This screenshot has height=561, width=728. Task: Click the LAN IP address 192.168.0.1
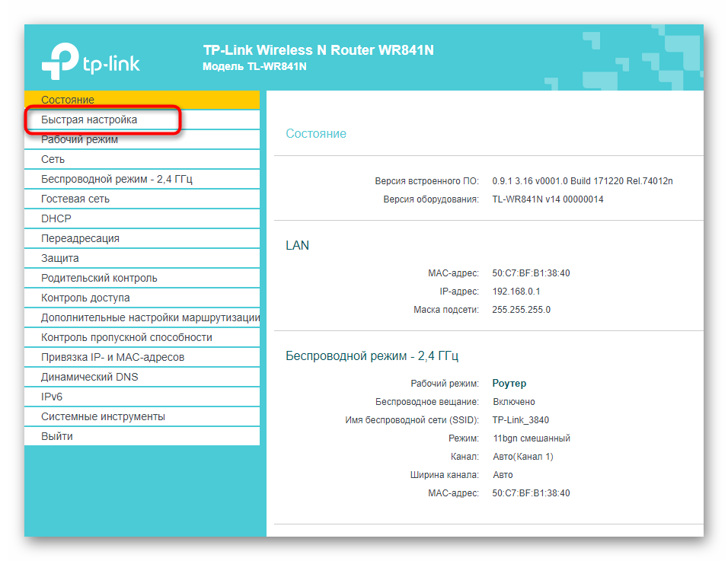516,291
